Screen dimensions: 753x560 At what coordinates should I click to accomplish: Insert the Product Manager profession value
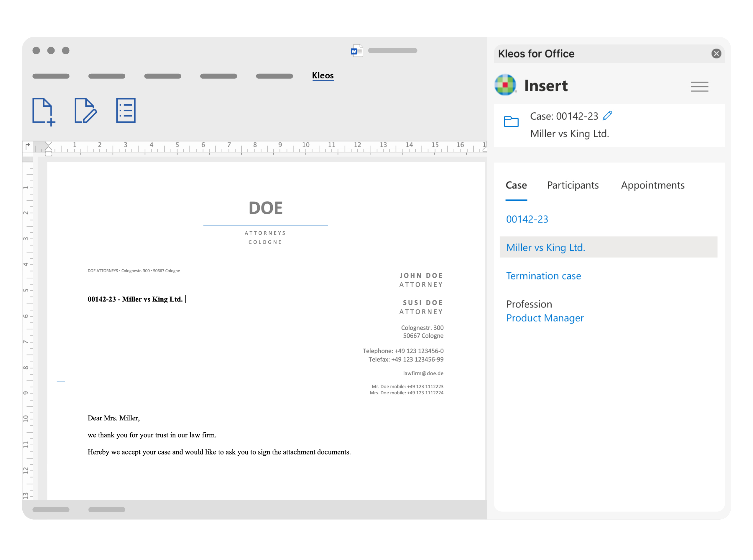tap(545, 318)
